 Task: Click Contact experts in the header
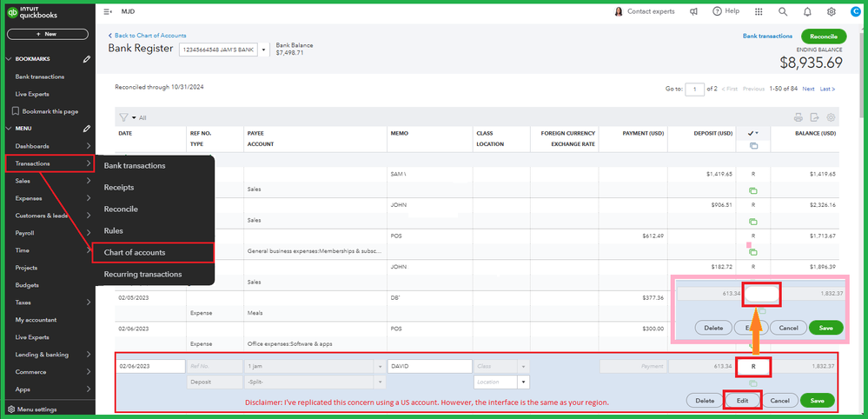click(x=645, y=11)
